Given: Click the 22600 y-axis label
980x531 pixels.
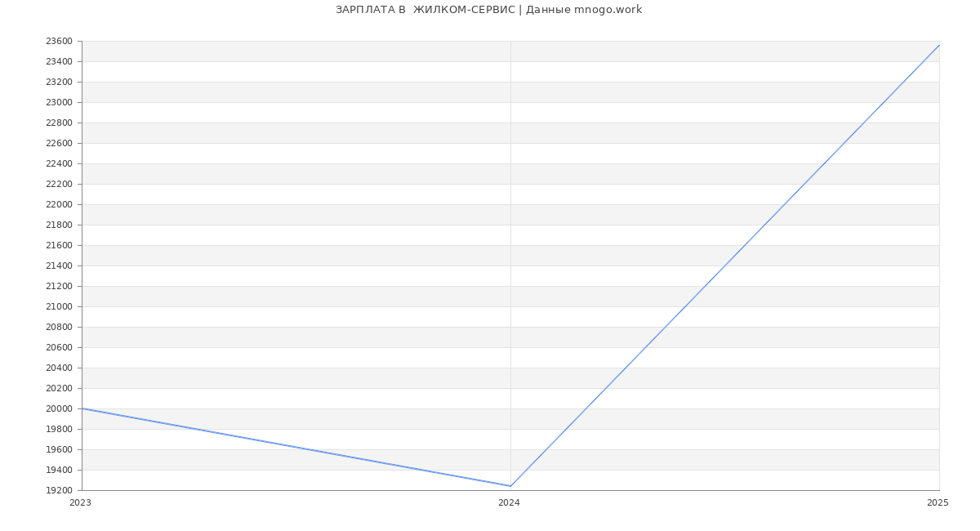Looking at the screenshot, I should coord(59,143).
